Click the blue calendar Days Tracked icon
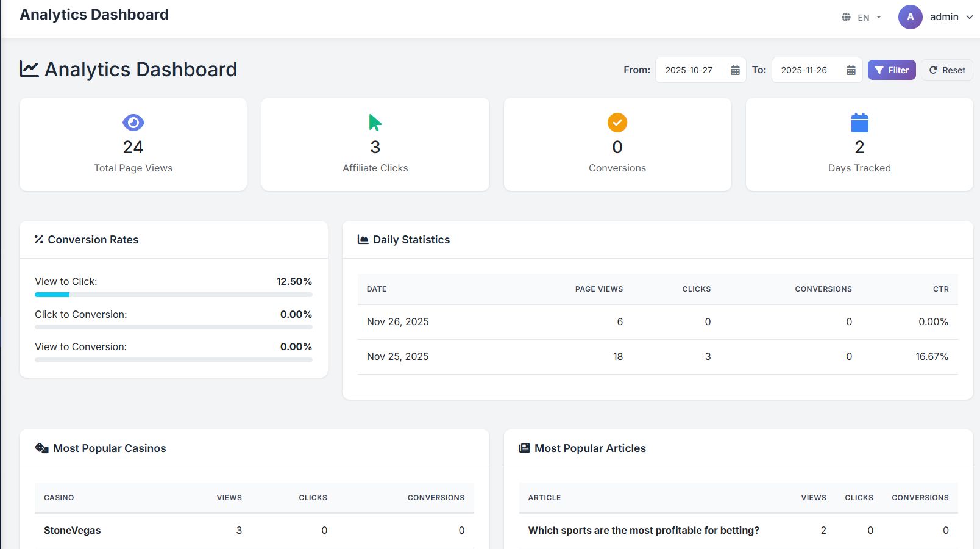 tap(859, 123)
